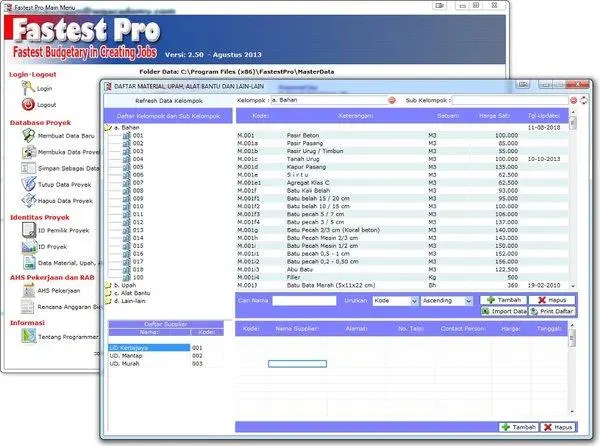Open the Sub Kelompok combo box
This screenshot has width=600, height=446.
click(x=510, y=100)
